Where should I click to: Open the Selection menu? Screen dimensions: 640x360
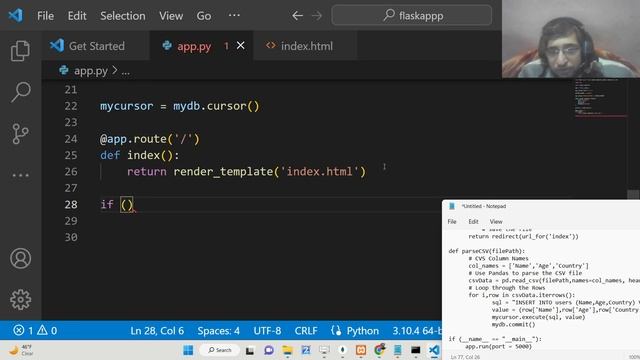click(x=123, y=16)
